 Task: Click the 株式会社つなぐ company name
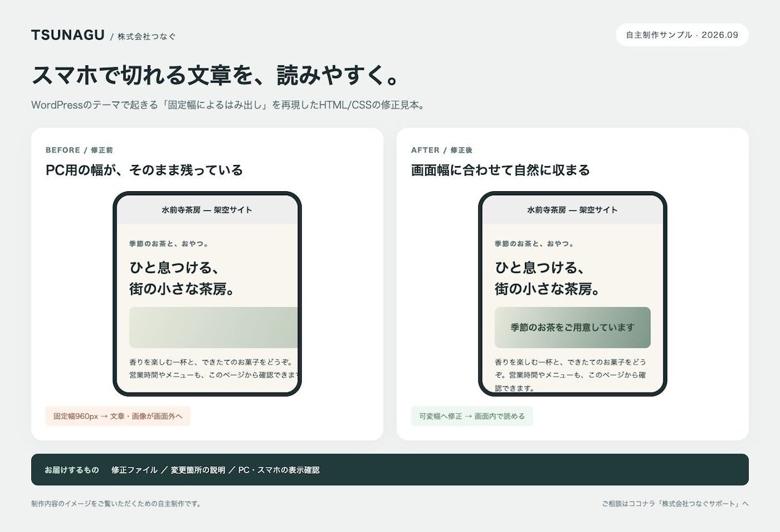point(146,36)
